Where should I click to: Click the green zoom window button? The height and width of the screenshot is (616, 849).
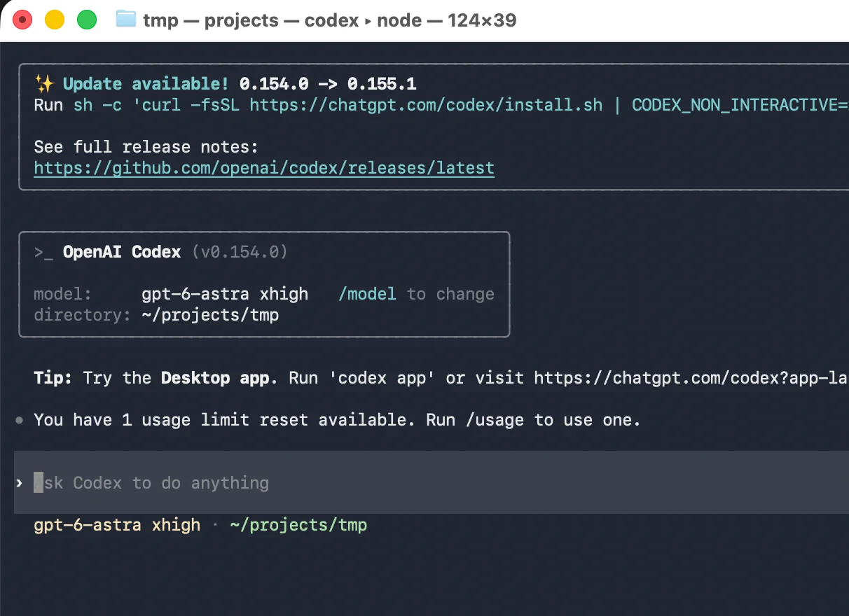(87, 20)
